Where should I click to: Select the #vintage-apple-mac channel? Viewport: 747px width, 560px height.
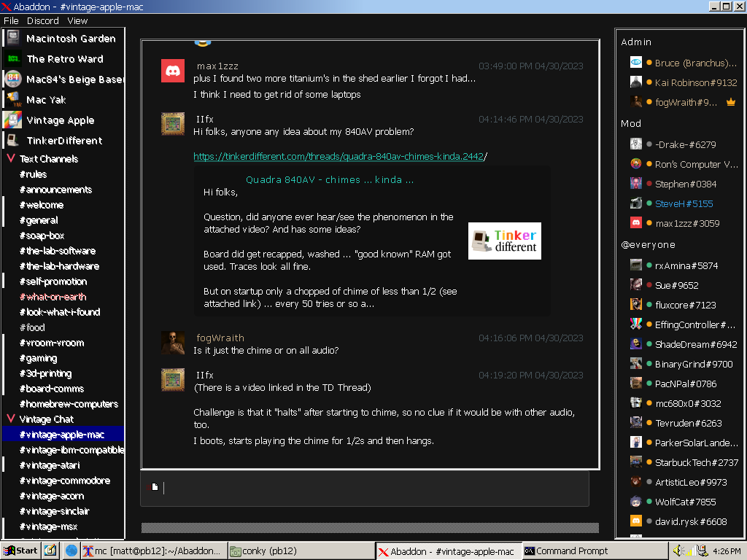tap(62, 435)
